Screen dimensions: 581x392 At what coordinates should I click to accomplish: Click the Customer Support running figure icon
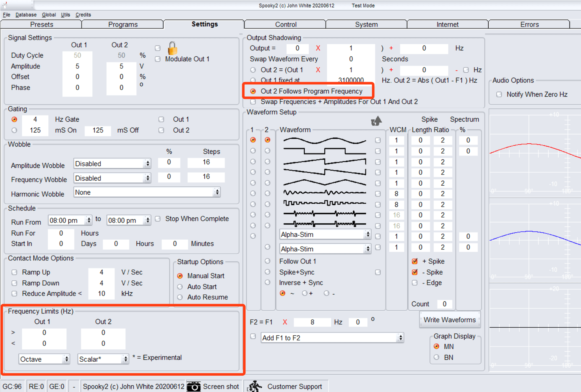(255, 386)
